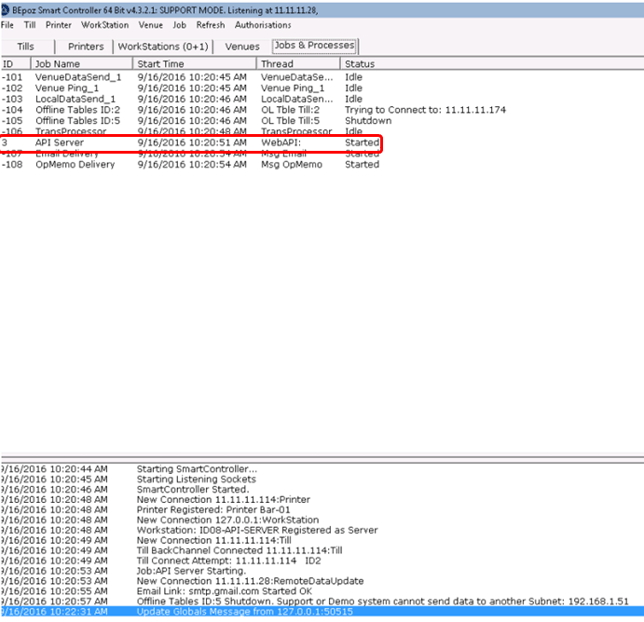644x622 pixels.
Task: Open the Printer menu
Action: point(59,25)
